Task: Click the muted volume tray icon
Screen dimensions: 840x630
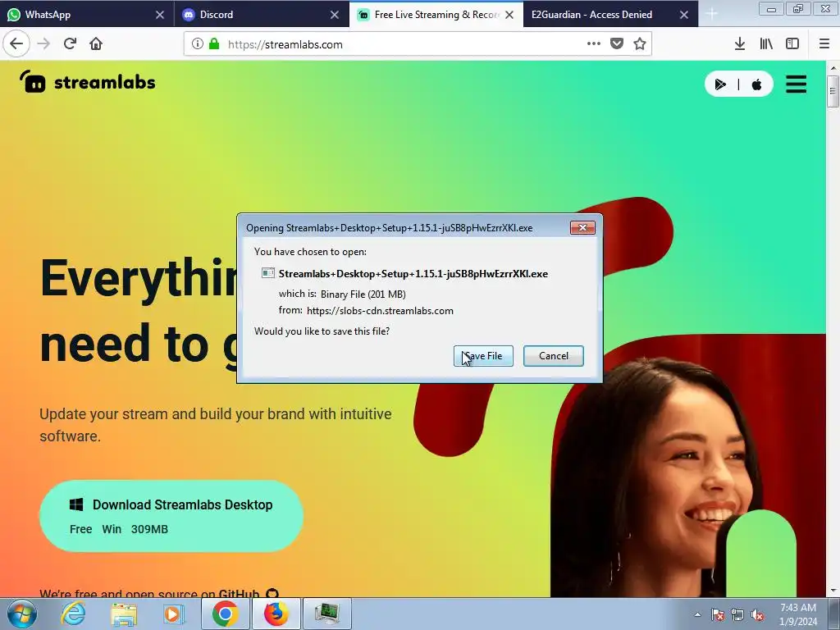Action: (757, 614)
